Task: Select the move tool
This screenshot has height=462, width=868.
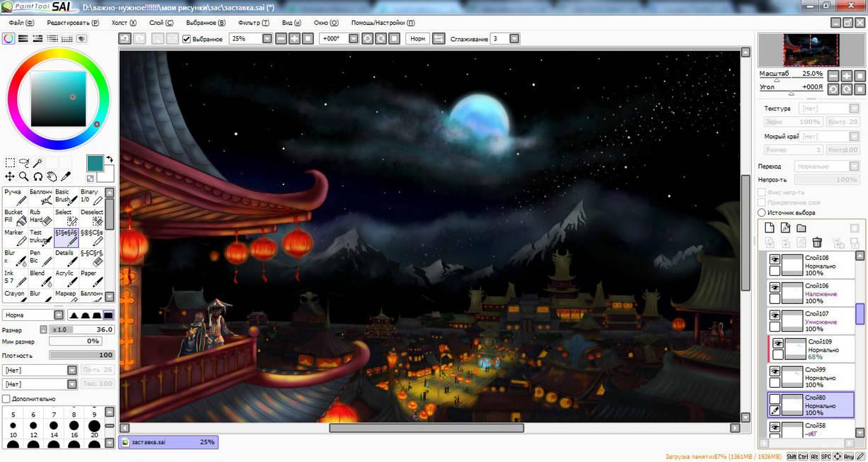Action: coord(10,176)
